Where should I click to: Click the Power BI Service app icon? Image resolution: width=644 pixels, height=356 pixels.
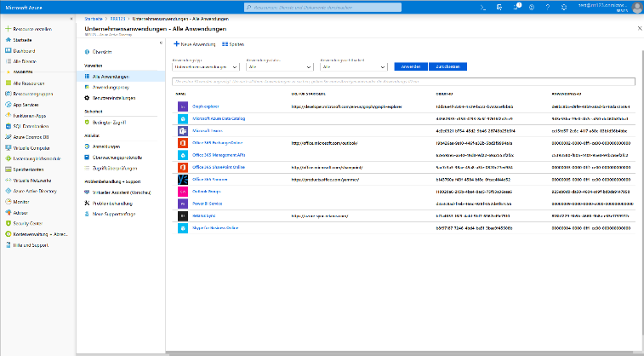point(182,204)
